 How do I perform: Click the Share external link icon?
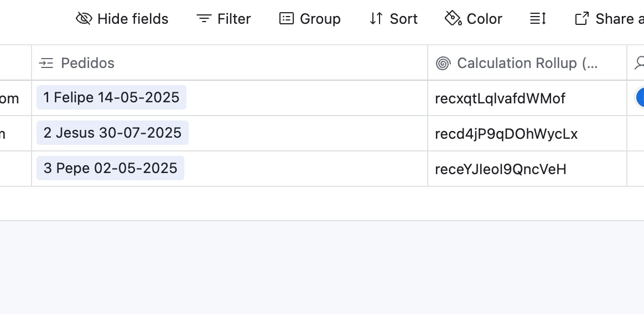[581, 19]
